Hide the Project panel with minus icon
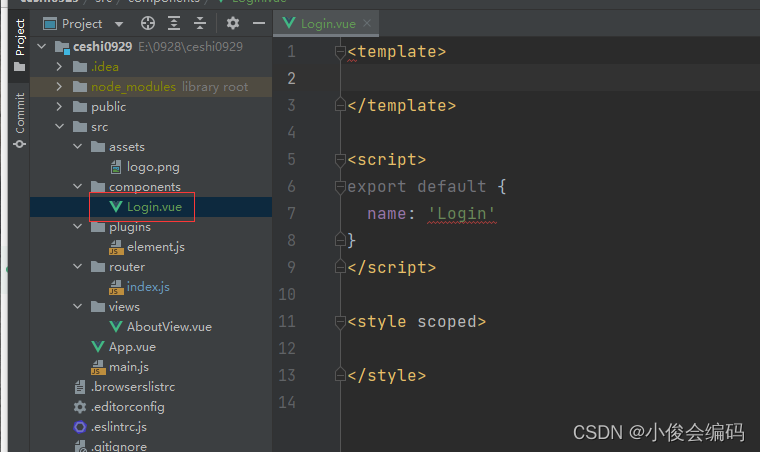Image resolution: width=760 pixels, height=452 pixels. (259, 23)
